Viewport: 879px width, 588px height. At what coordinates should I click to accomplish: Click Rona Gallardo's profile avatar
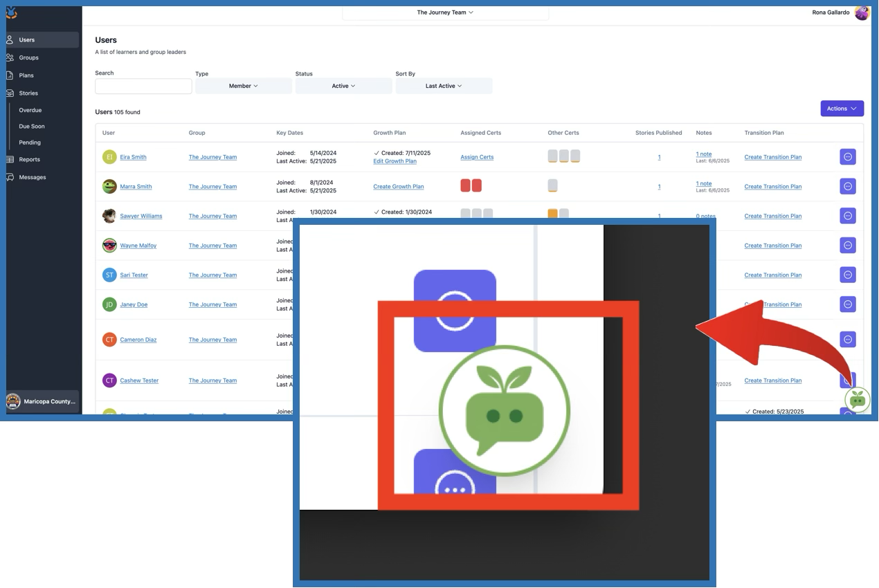(x=862, y=12)
